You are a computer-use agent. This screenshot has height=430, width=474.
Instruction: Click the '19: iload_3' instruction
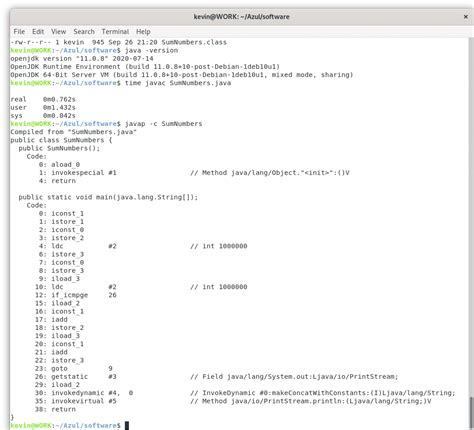[57, 336]
